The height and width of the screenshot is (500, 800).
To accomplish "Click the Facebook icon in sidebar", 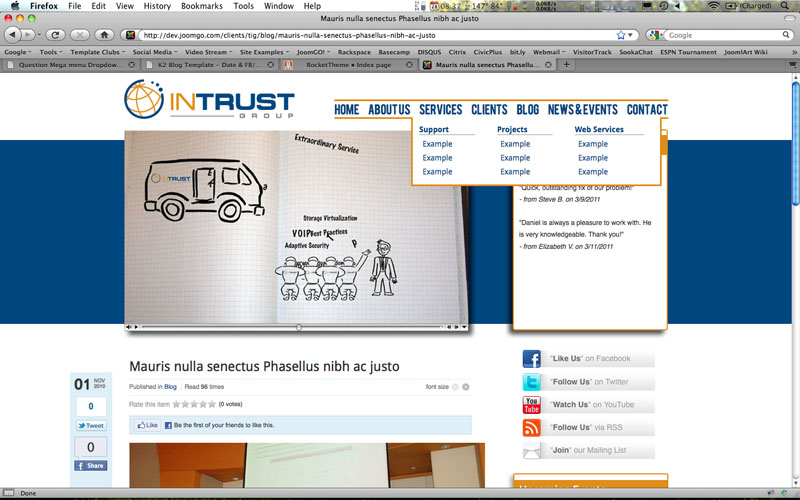I will tap(532, 359).
